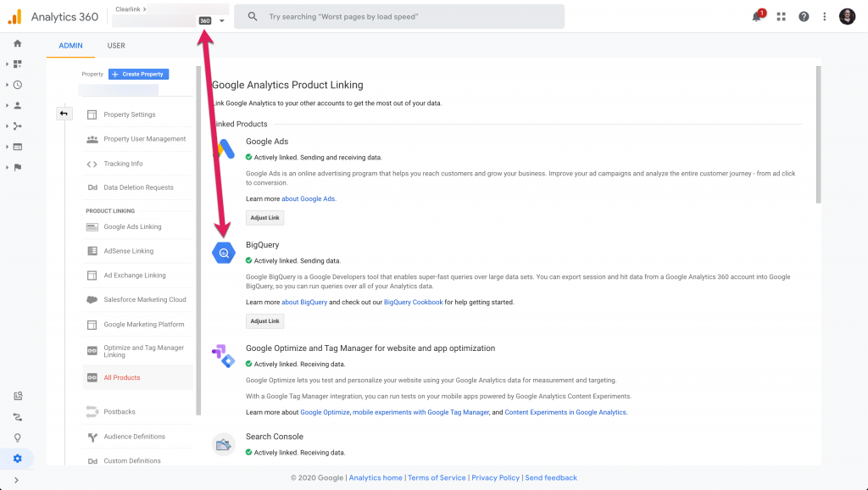868x490 pixels.
Task: Open the Admin gear icon
Action: pyautogui.click(x=18, y=459)
